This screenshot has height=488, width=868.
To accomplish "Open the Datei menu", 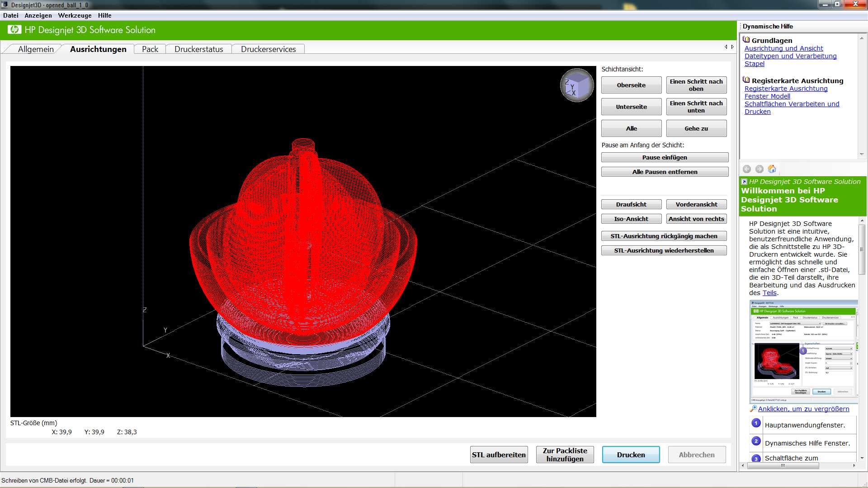I will coord(11,15).
